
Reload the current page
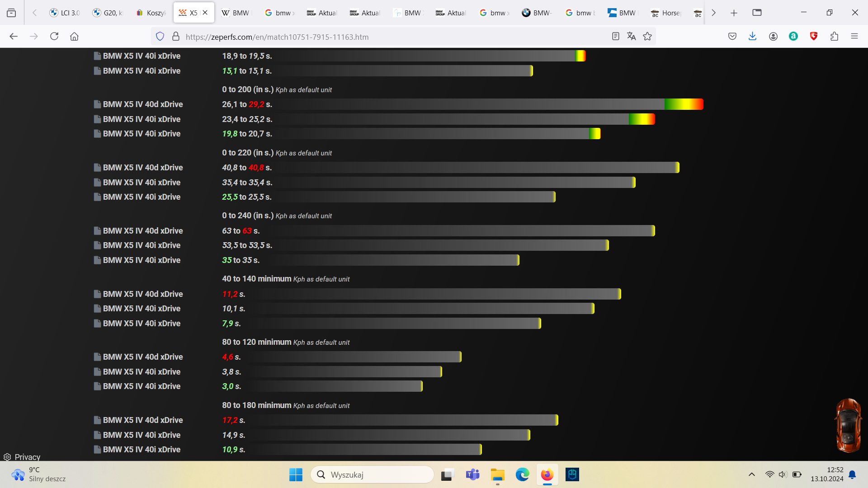(x=54, y=37)
